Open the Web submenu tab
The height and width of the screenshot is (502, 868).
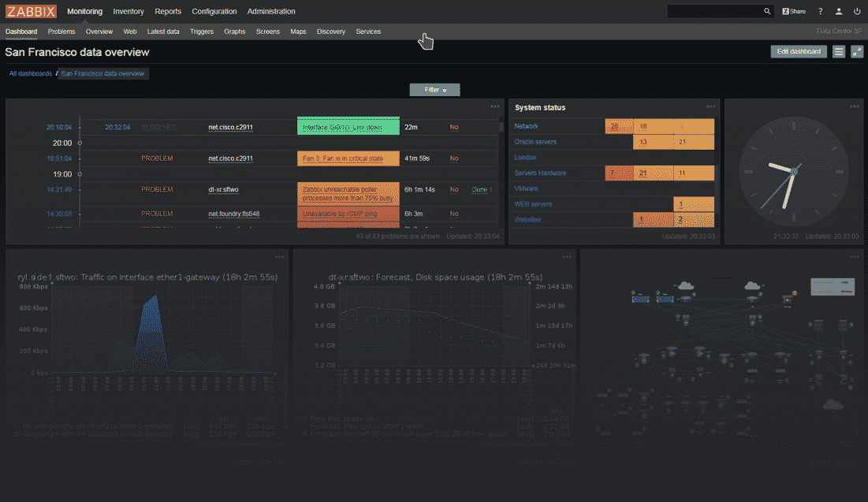pyautogui.click(x=130, y=32)
